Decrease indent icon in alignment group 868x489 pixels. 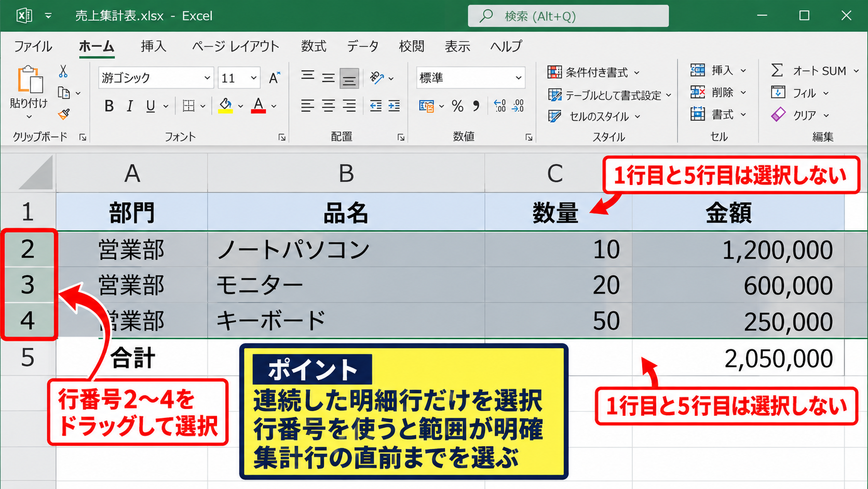coord(375,106)
